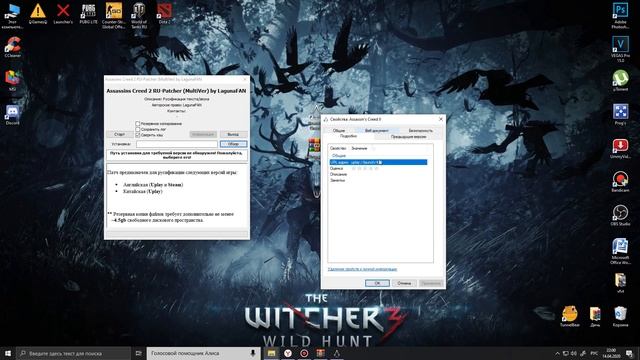Viewport: 640px width, 360px height.
Task: Open the MSI desktop shortcut
Action: tap(13, 80)
